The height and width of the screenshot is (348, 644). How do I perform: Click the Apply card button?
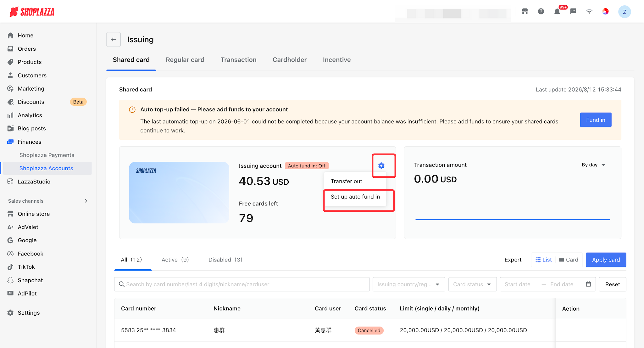(606, 260)
